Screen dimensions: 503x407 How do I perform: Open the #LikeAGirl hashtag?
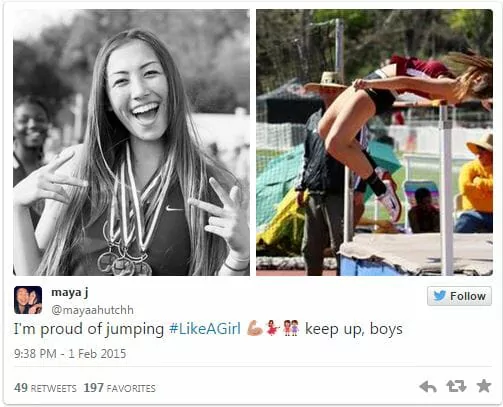pyautogui.click(x=205, y=329)
